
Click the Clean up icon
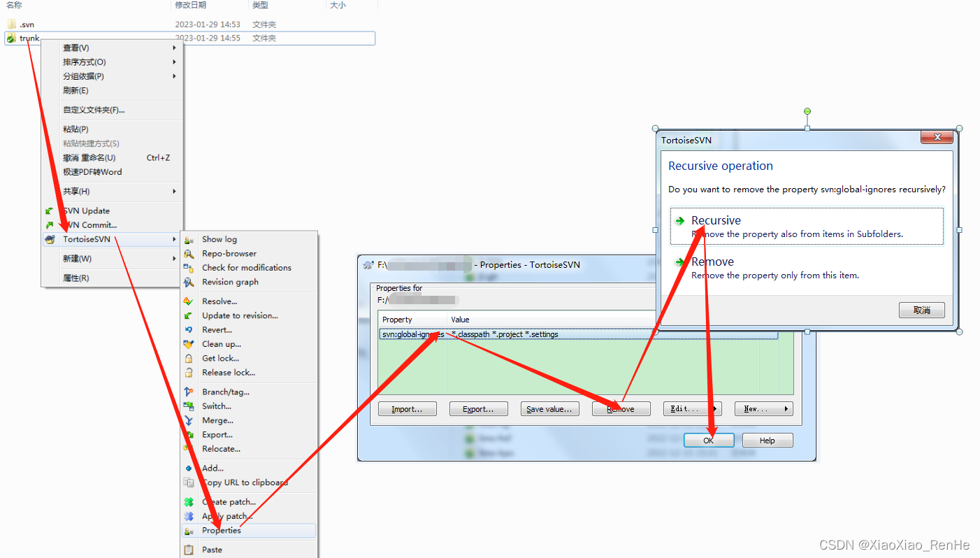189,344
